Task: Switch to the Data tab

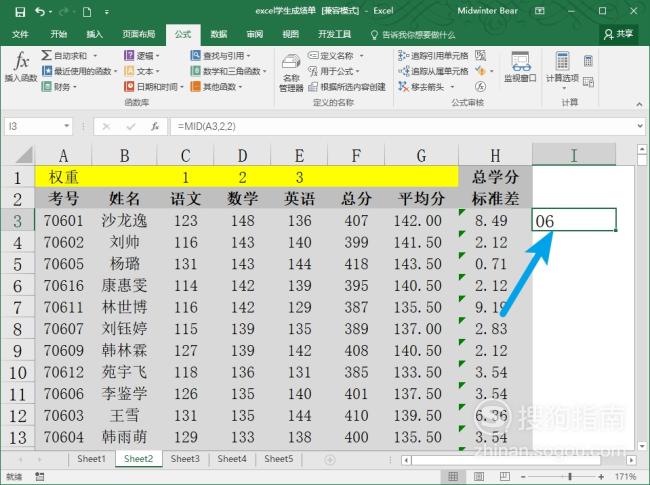Action: click(218, 34)
